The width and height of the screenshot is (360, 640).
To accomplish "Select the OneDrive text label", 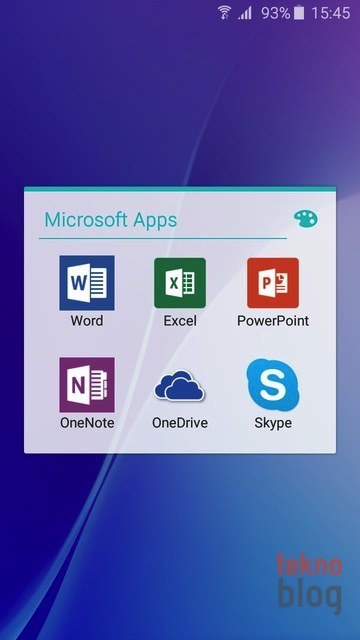I will click(x=180, y=423).
